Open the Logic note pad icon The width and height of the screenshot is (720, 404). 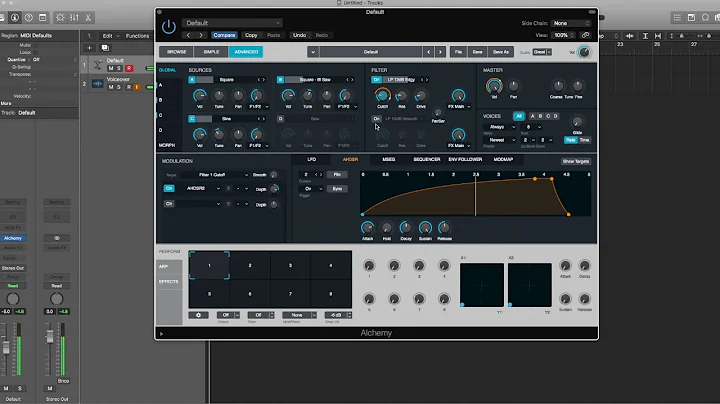(x=691, y=17)
